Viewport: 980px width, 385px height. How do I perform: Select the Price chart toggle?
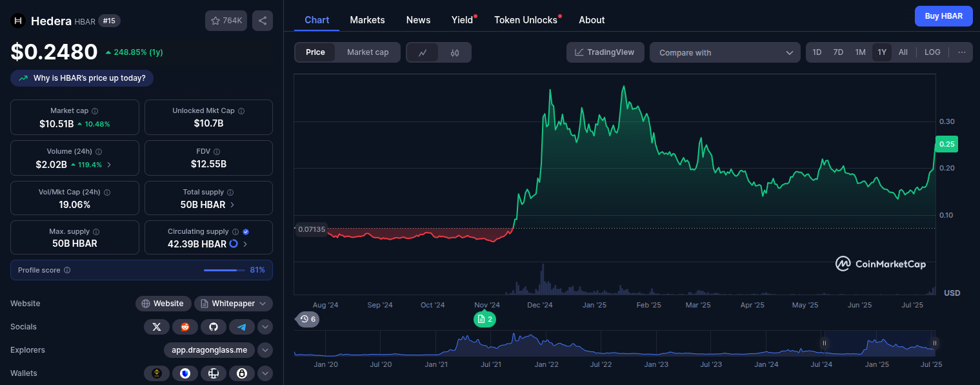(315, 52)
